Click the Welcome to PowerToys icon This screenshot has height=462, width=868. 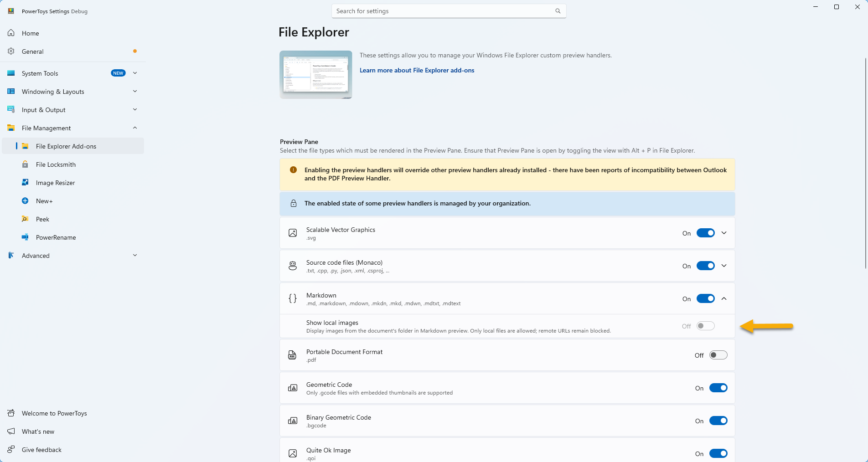tap(11, 413)
